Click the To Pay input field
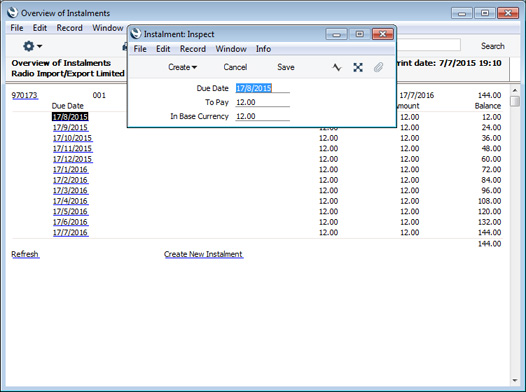The width and height of the screenshot is (526, 392). [x=262, y=102]
